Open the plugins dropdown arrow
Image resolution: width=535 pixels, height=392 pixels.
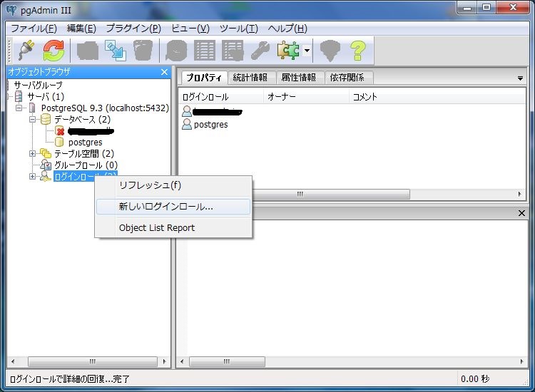[307, 51]
